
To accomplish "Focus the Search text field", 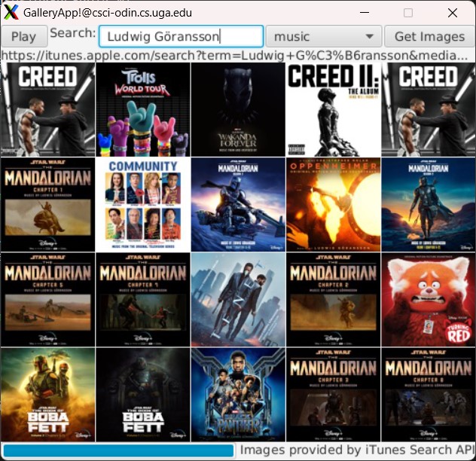I will (x=181, y=36).
